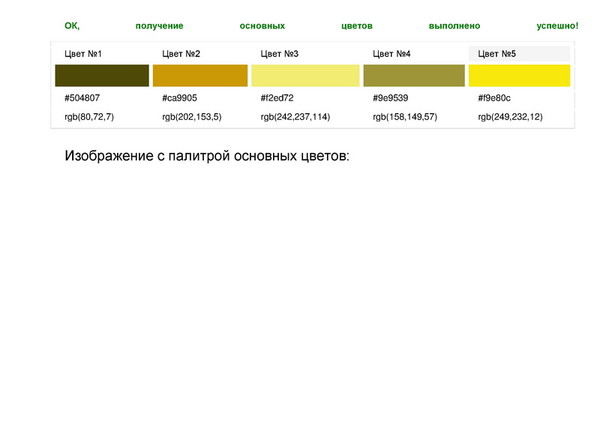Select hex value #f9e80c text
The height and width of the screenshot is (423, 600).
pyautogui.click(x=494, y=98)
